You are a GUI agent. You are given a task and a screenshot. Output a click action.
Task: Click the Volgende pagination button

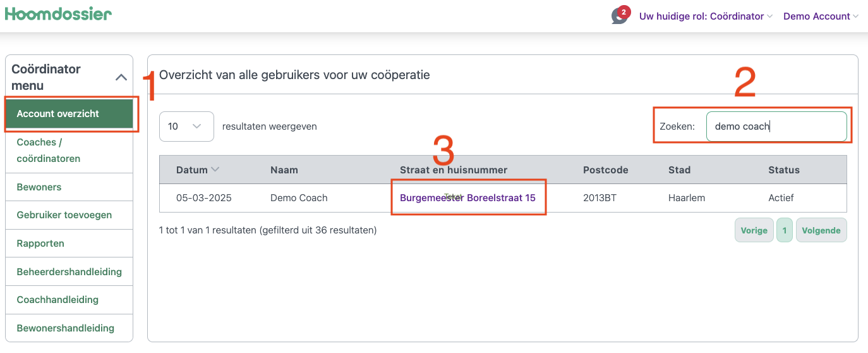point(821,230)
